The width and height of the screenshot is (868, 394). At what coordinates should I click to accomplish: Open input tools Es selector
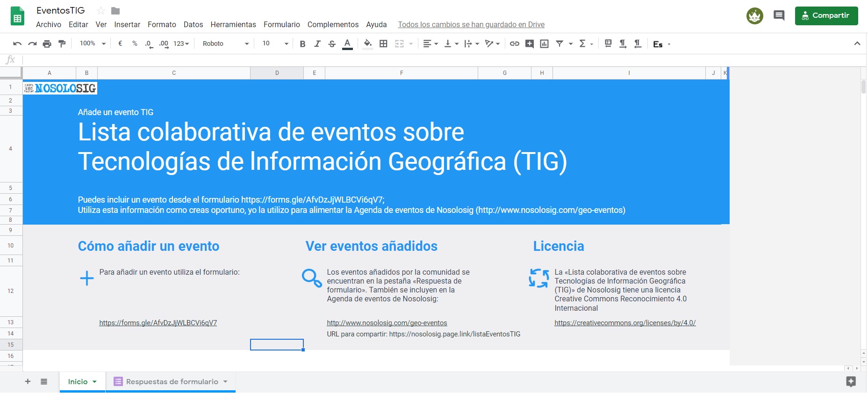(x=661, y=44)
